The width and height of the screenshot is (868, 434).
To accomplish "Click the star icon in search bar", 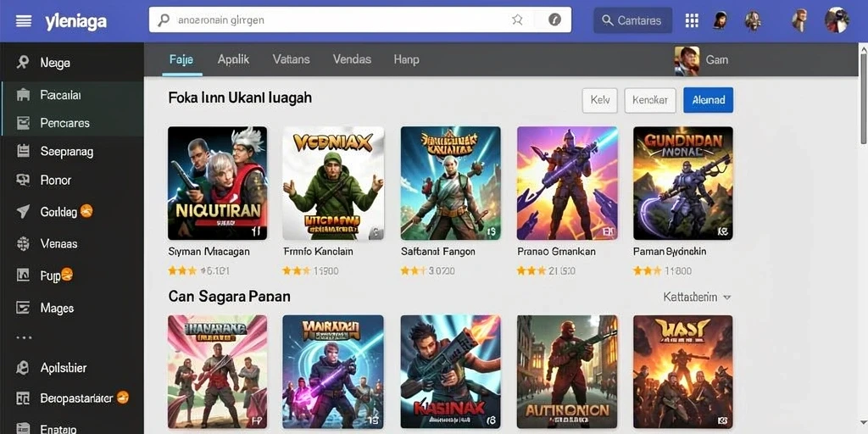I will pyautogui.click(x=517, y=20).
